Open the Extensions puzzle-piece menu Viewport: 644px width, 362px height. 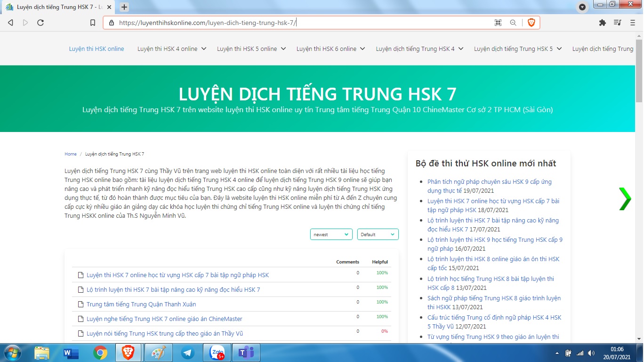pos(602,23)
